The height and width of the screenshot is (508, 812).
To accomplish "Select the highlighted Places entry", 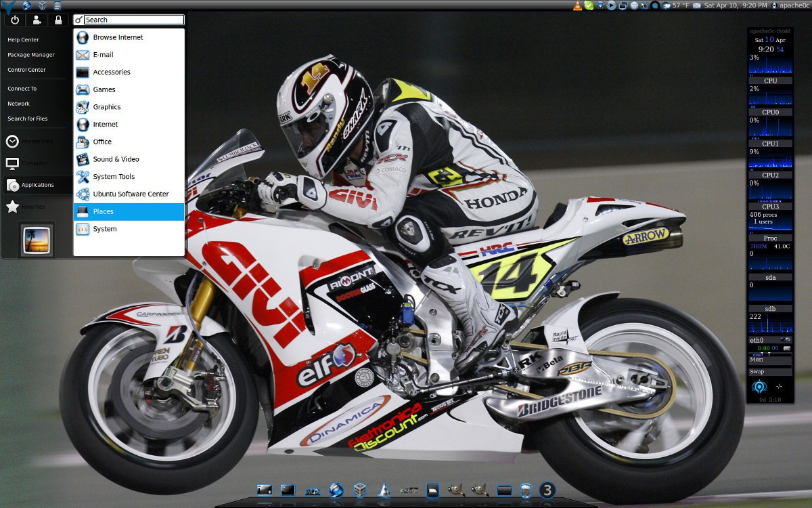I will [129, 211].
